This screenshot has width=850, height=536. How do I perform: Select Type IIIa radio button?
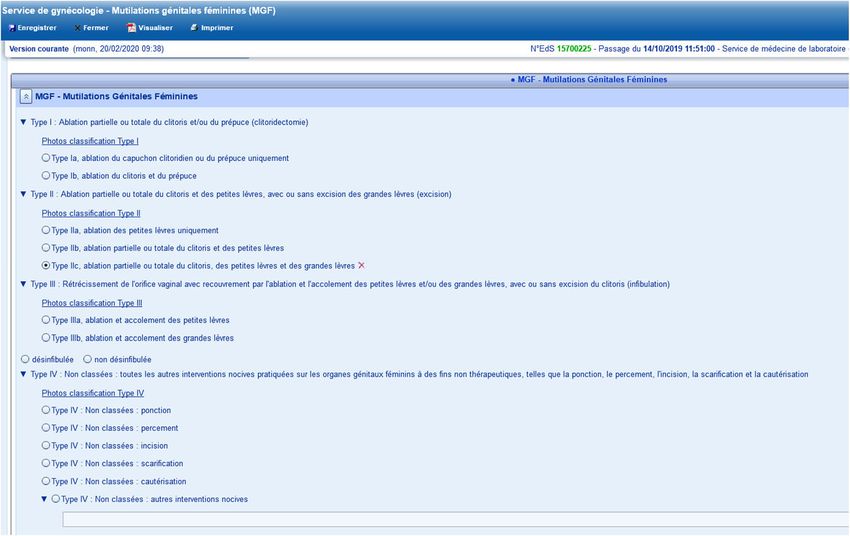tap(46, 320)
